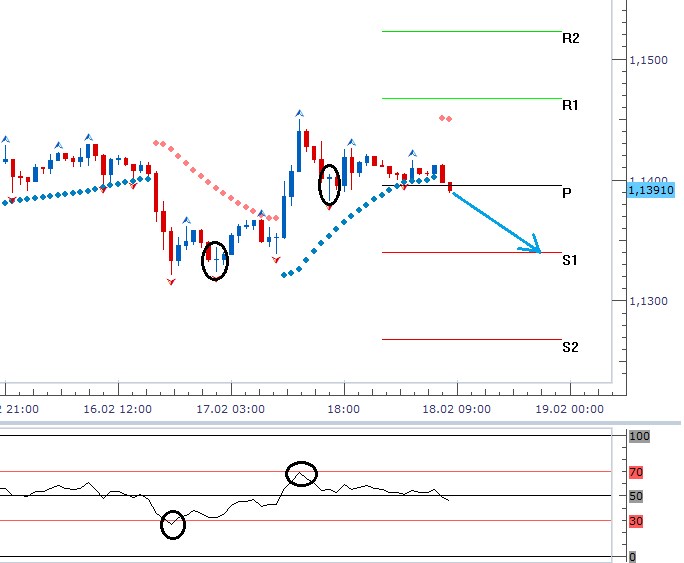Select the dark red S2 support line
This screenshot has width=684, height=563.
(472, 339)
